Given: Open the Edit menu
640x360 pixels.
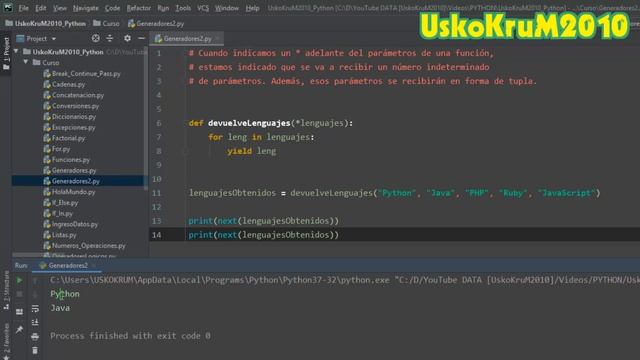Looking at the screenshot, I should coord(41,8).
